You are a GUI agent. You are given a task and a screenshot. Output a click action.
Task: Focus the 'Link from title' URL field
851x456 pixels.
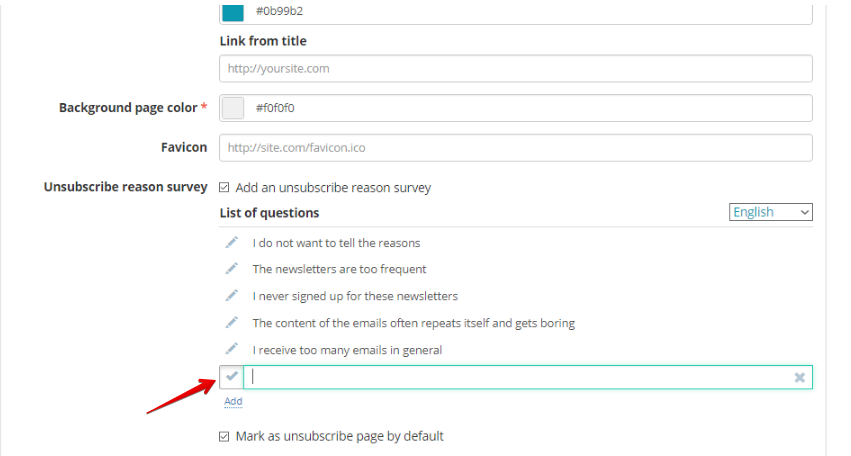[516, 68]
